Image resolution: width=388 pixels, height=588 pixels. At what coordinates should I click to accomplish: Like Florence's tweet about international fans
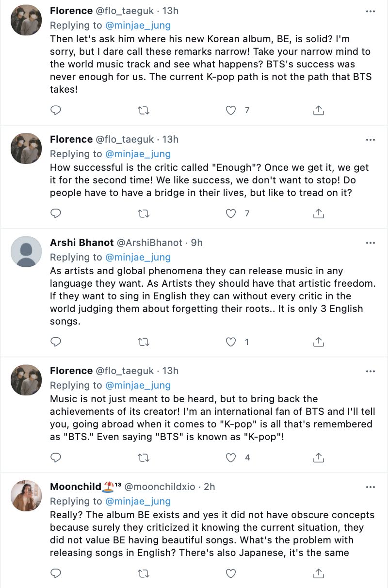click(231, 457)
